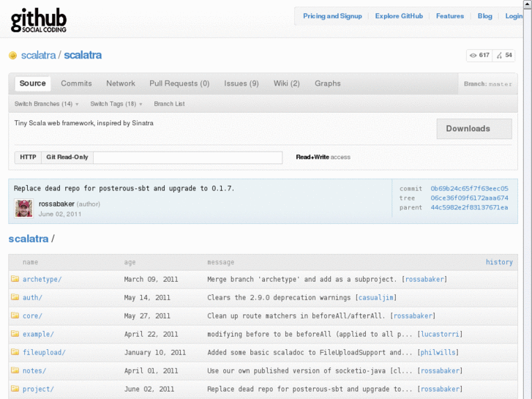The height and width of the screenshot is (399, 532).
Task: Click the 'Branch: master' label
Action: click(488, 84)
